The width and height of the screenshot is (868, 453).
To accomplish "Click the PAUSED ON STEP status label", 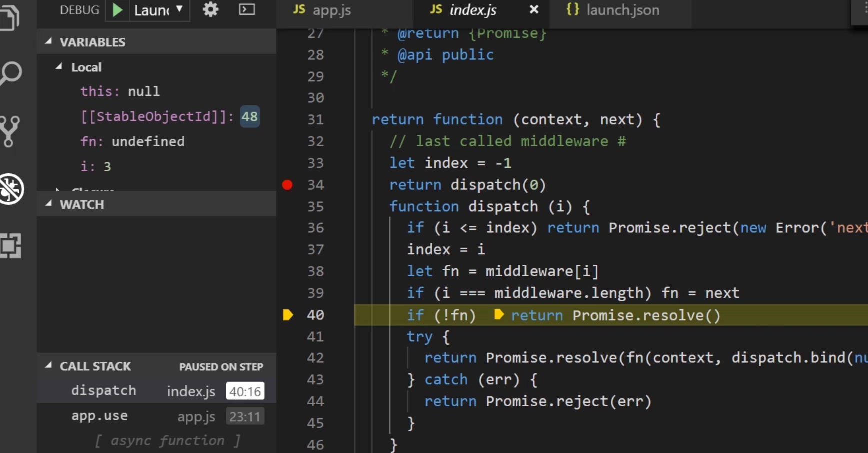I will tap(221, 367).
